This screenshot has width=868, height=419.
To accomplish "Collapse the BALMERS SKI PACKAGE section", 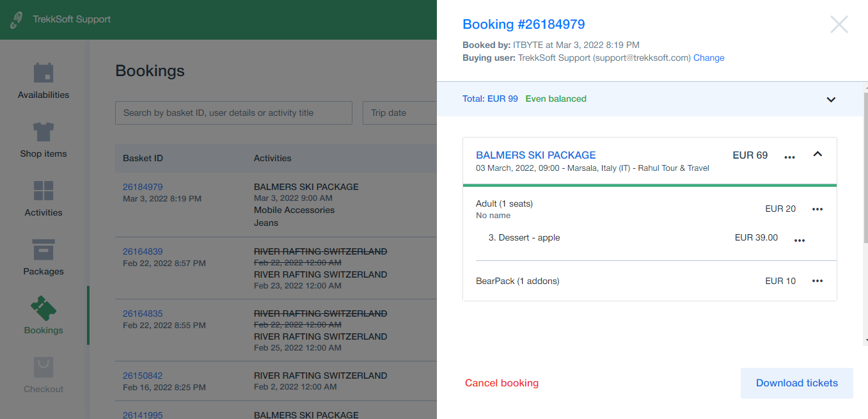I will (x=817, y=154).
